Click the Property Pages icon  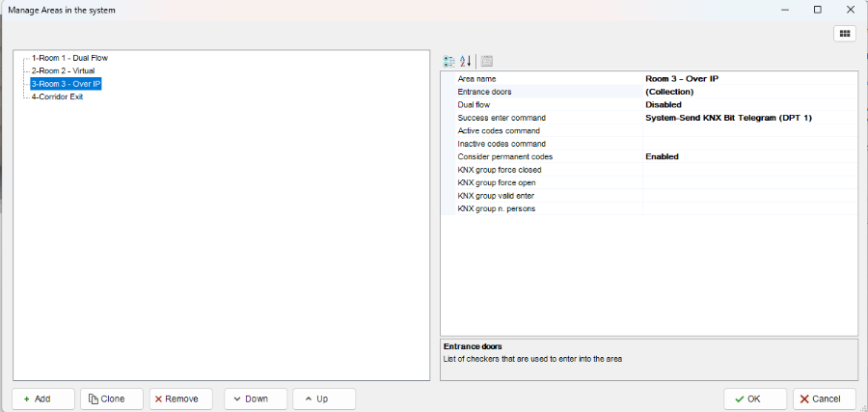487,61
